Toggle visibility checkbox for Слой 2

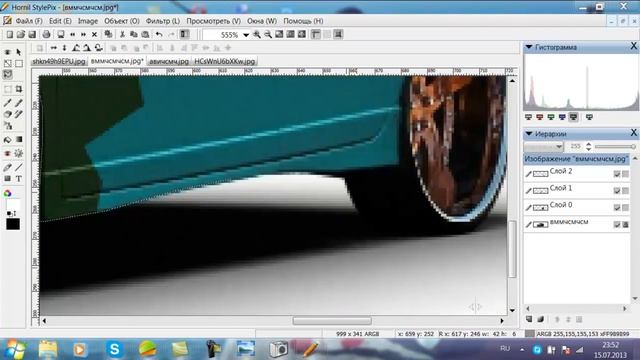(617, 174)
